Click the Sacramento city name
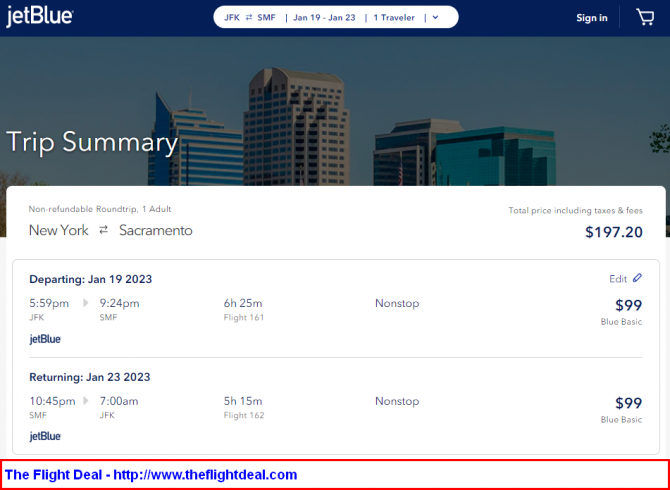The width and height of the screenshot is (670, 490). point(156,231)
